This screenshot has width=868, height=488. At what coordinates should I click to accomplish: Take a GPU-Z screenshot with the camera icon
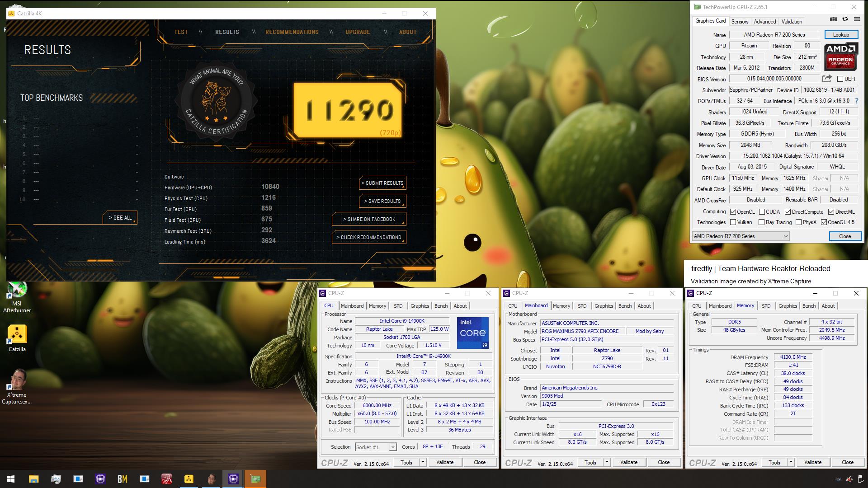834,19
